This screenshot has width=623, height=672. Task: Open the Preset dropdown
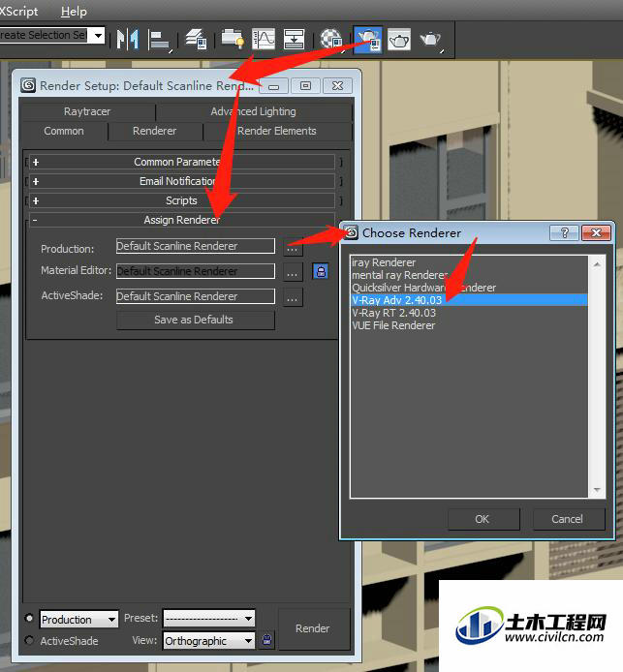pos(209,619)
